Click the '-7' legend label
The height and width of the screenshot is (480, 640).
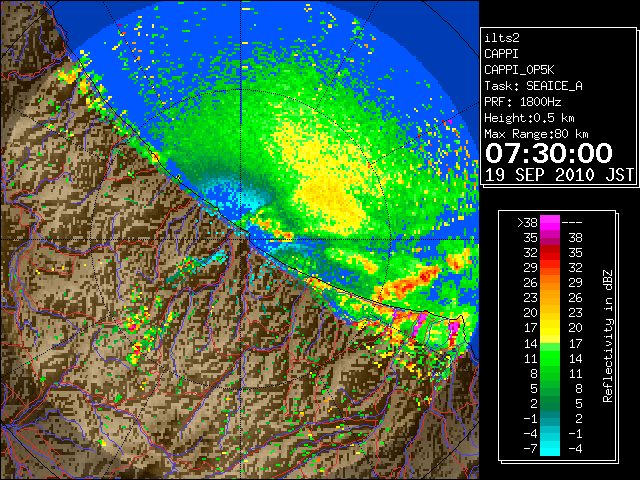coord(530,449)
